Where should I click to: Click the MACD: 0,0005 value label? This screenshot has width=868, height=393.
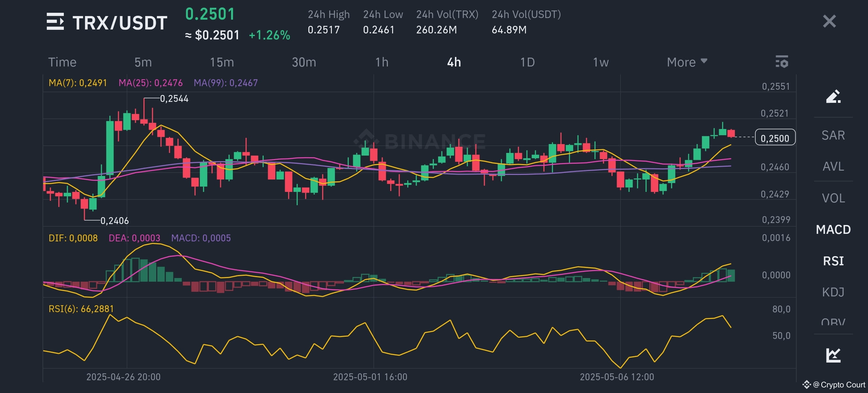coord(201,238)
